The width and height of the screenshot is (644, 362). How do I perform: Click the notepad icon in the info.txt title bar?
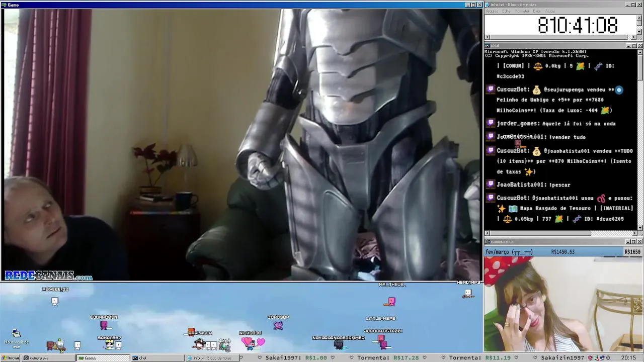coord(488,5)
